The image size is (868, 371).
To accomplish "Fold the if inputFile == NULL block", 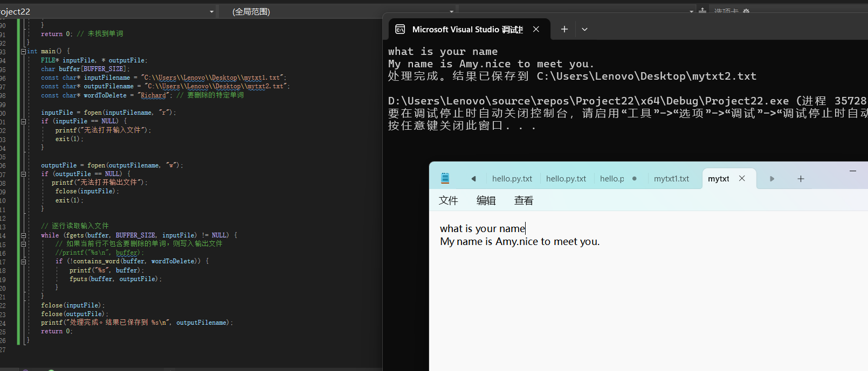I will coord(23,122).
